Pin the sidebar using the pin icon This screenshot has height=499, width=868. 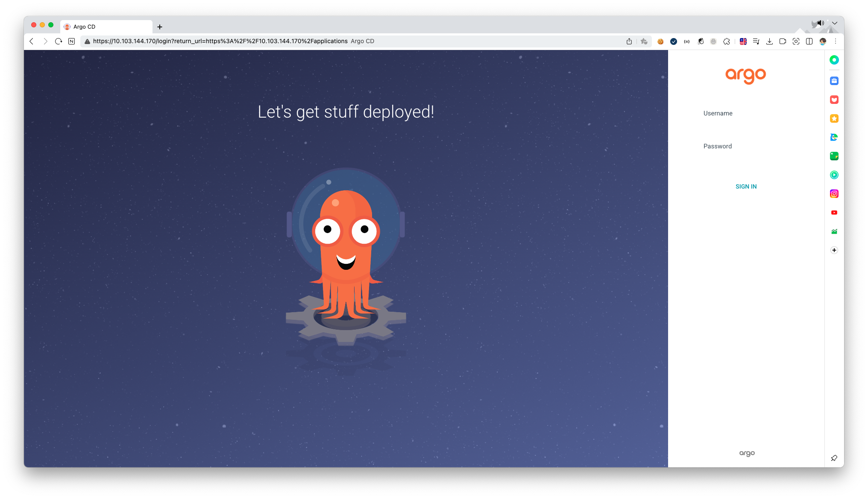coord(834,458)
